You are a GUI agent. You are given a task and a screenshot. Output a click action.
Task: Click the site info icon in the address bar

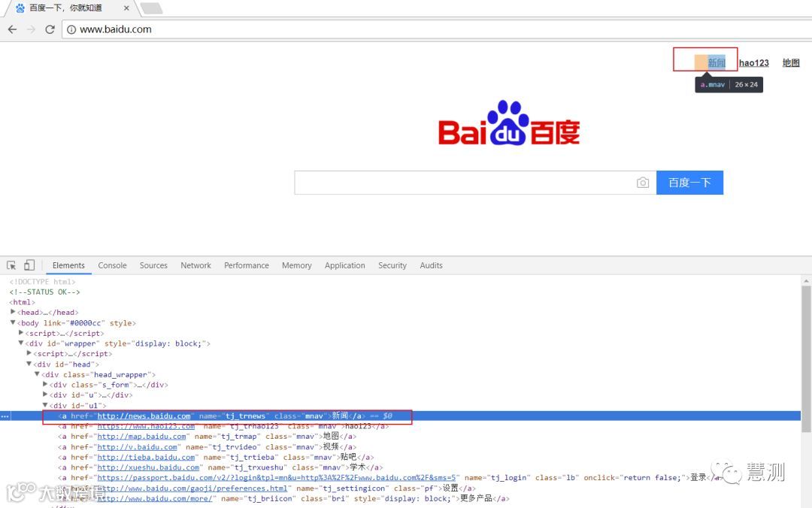[x=71, y=29]
